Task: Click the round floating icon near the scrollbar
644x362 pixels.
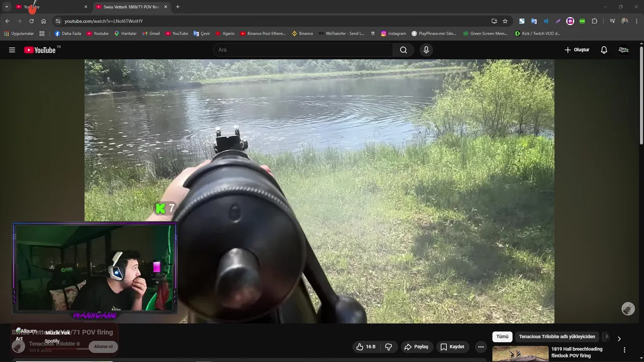Action: pos(628,309)
